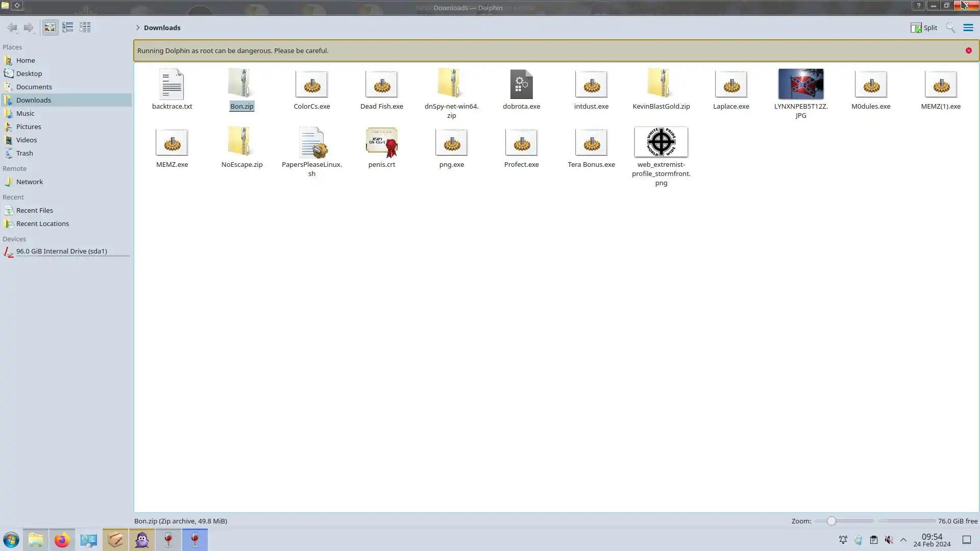
Task: Open clipboard icon in system tray
Action: (873, 540)
